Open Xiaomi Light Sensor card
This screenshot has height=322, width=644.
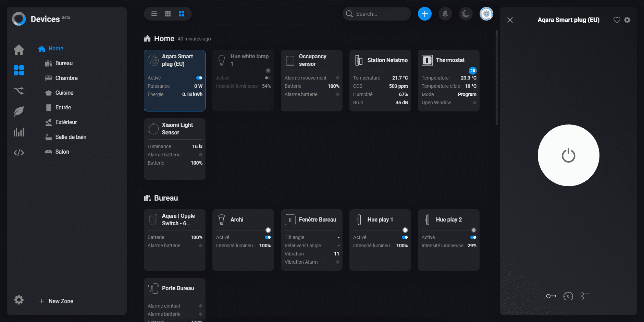pos(175,149)
